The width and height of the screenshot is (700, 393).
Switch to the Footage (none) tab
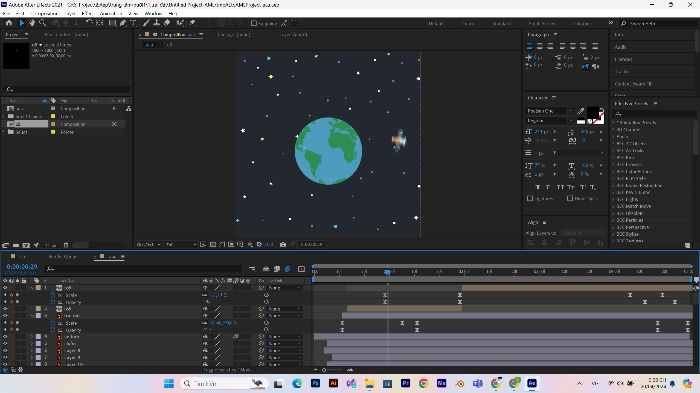pyautogui.click(x=233, y=34)
